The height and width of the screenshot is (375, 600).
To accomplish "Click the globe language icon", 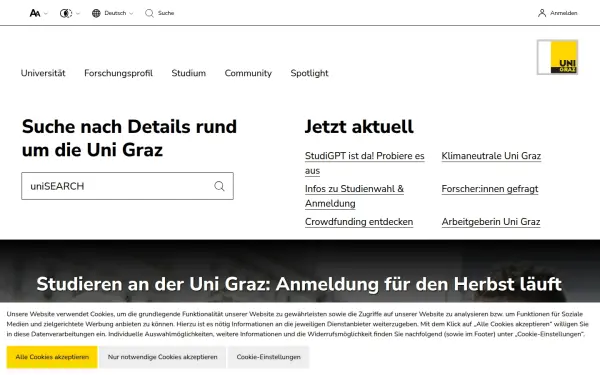I will click(x=96, y=13).
